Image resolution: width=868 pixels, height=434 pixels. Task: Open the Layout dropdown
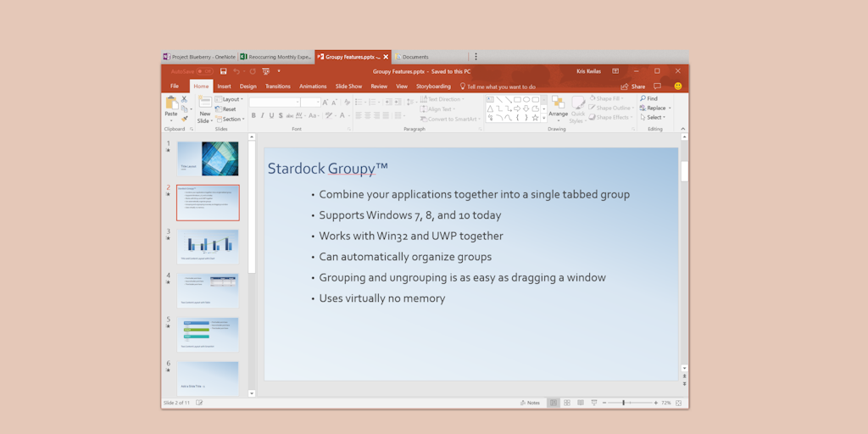[229, 100]
